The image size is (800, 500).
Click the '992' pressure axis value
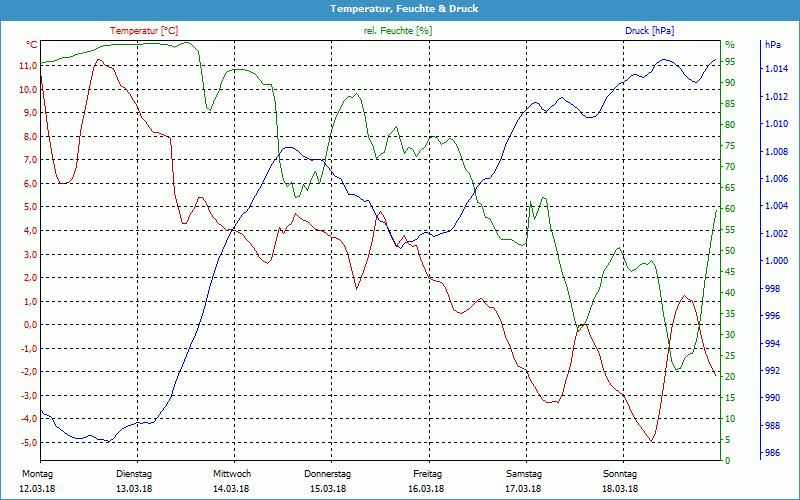tap(772, 370)
